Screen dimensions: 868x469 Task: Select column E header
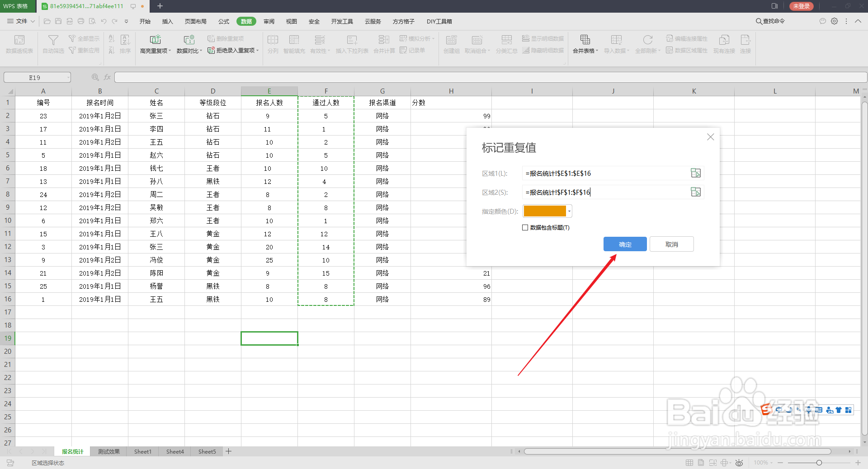(x=269, y=91)
